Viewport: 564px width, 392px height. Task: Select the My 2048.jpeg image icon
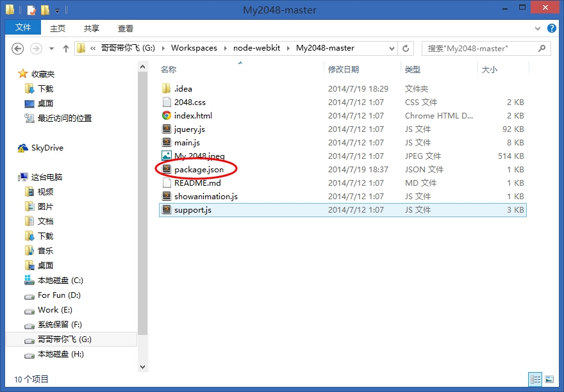coord(166,156)
